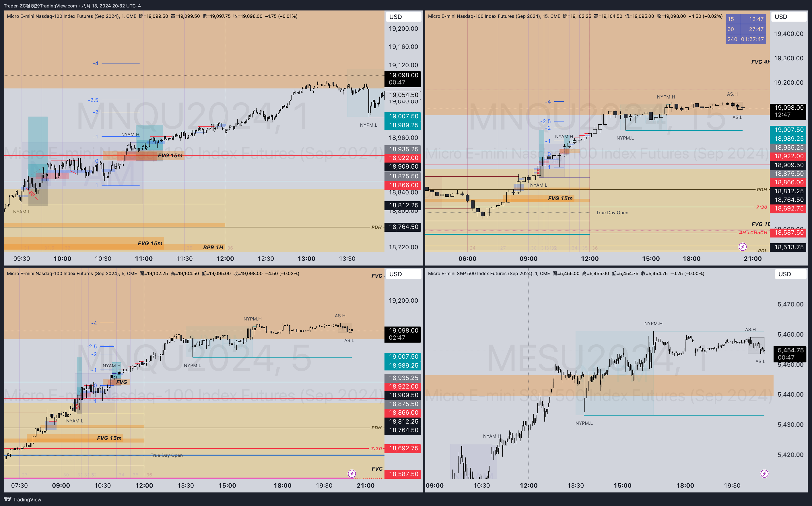812x506 pixels.
Task: Click 18,909.50 label in 15-minute pane
Action: click(788, 165)
